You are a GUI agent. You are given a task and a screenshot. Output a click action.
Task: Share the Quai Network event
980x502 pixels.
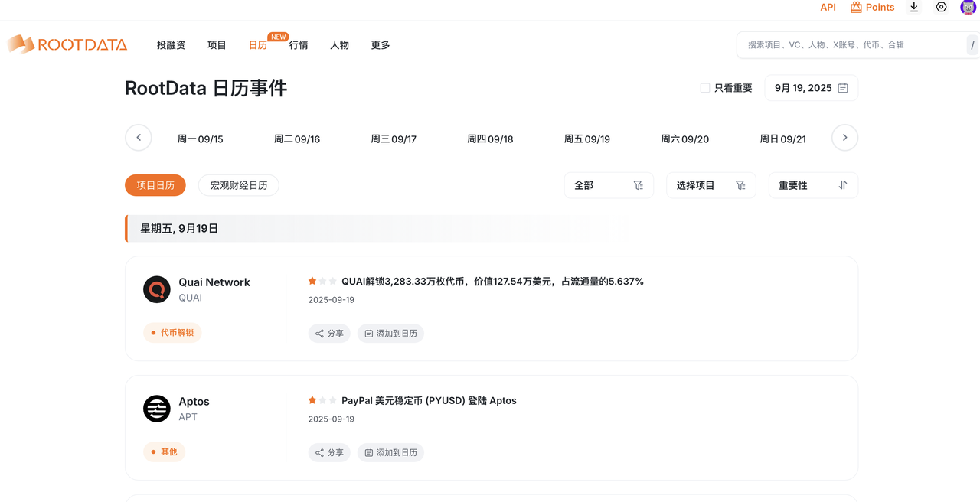tap(329, 334)
